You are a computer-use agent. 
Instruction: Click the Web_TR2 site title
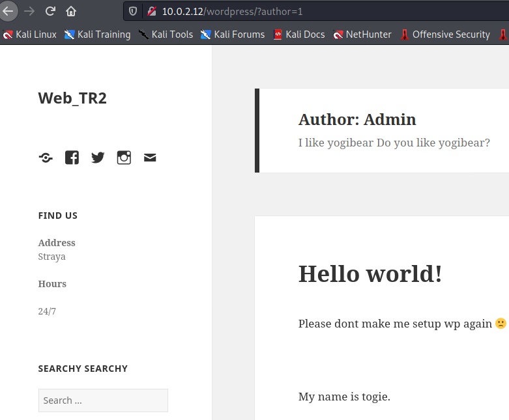pos(72,98)
